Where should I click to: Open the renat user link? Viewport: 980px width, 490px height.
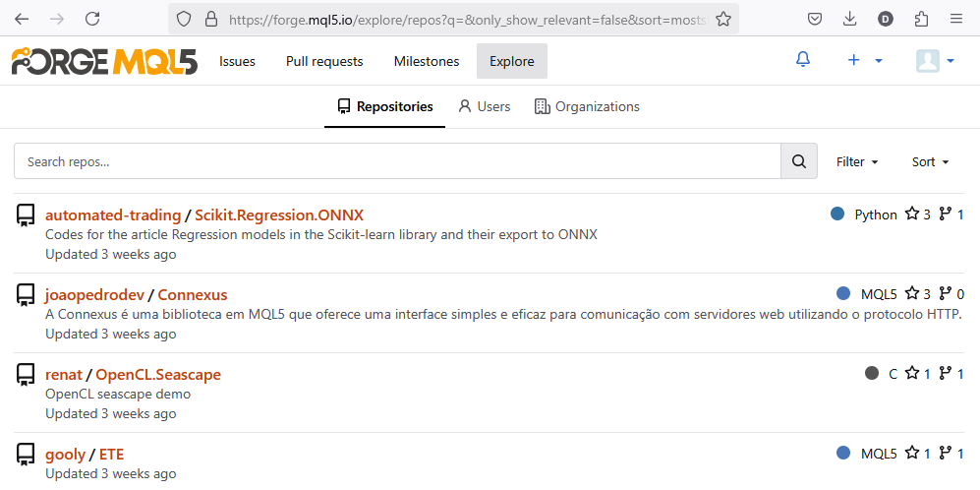[64, 374]
